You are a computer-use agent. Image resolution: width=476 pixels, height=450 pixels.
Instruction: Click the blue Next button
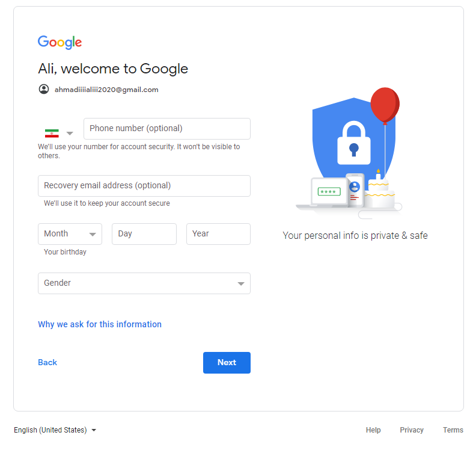[227, 363]
